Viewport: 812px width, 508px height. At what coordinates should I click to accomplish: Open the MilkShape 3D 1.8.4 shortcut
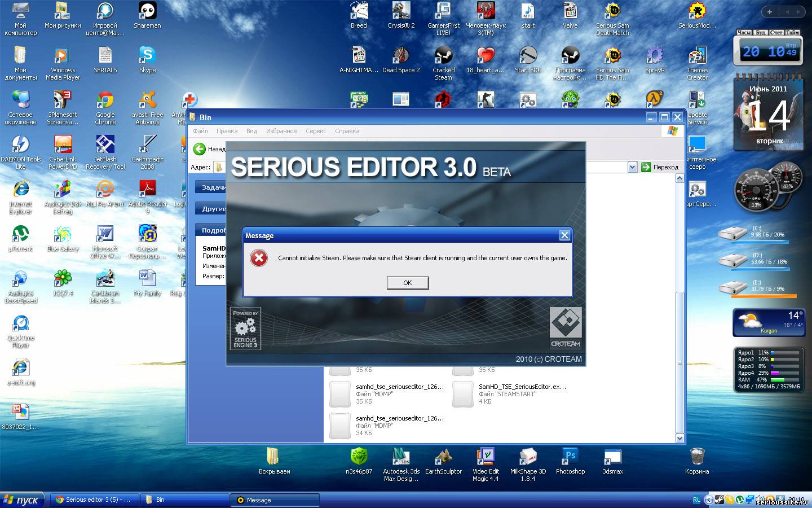pos(528,465)
